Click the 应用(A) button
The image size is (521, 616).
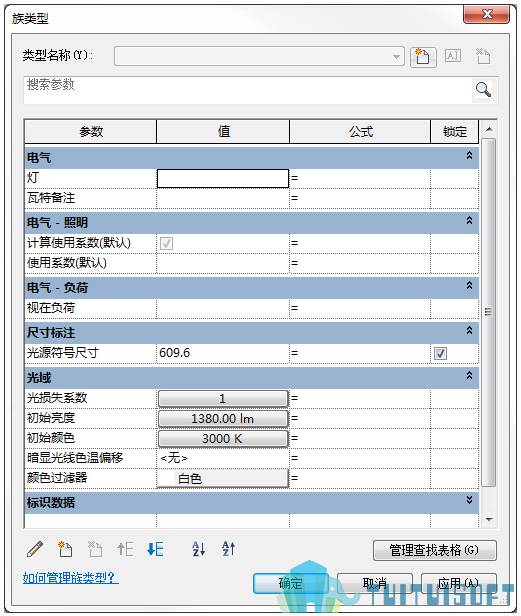(x=459, y=583)
